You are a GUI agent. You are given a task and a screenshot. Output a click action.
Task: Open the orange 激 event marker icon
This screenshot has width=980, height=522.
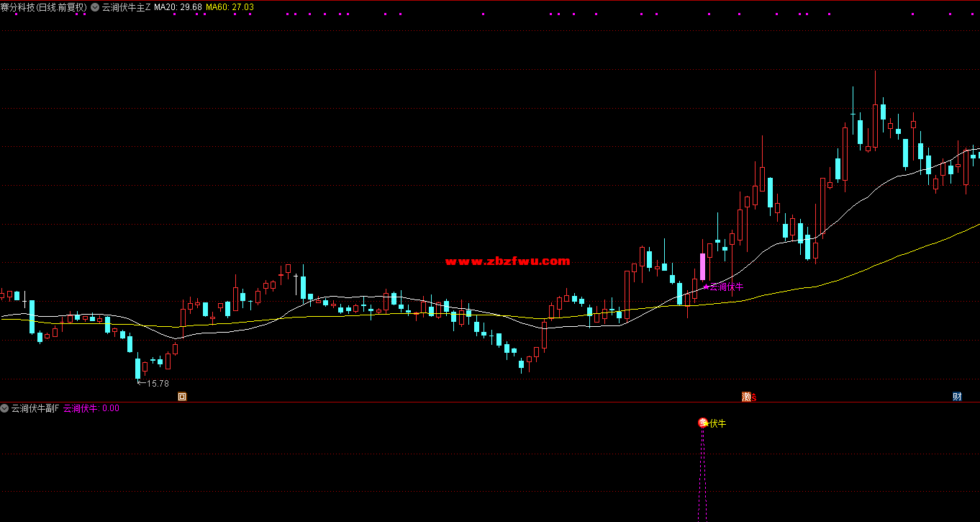(747, 396)
